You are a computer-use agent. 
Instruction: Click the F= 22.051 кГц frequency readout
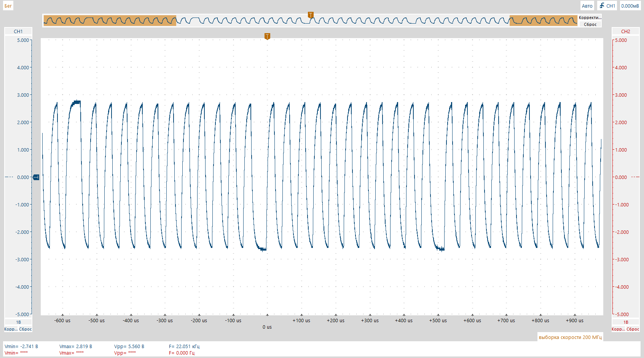(184, 346)
